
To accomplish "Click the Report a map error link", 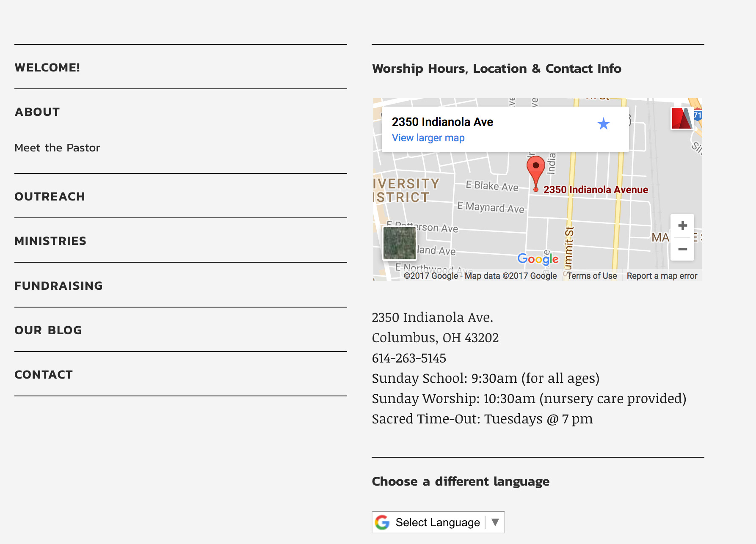I will click(662, 276).
